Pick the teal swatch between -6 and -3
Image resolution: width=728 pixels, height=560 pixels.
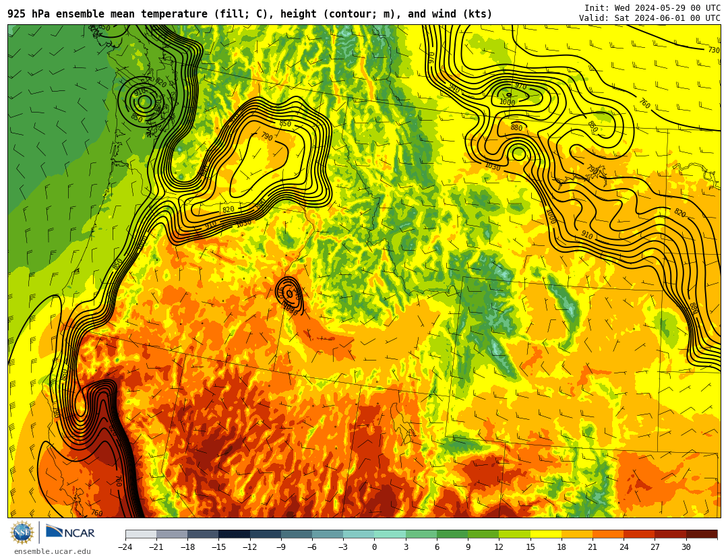[x=328, y=534]
